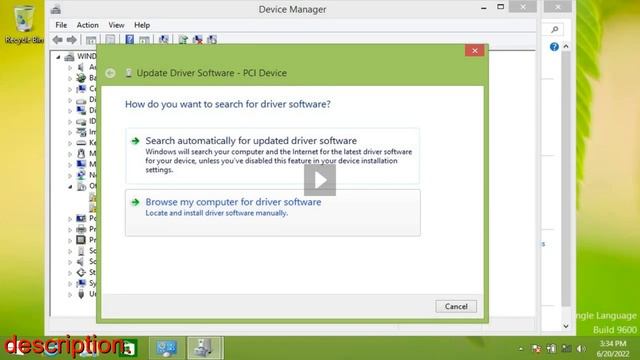Click the Control Panel taskbar button

tap(167, 348)
